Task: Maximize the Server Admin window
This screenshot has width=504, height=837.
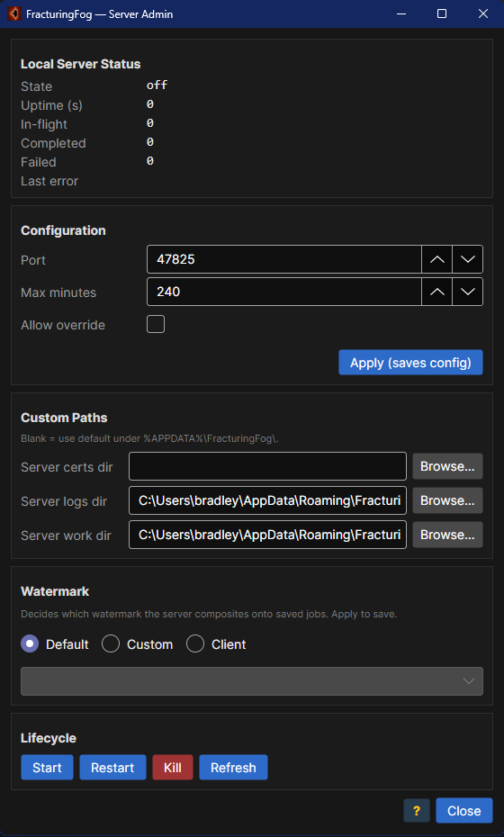Action: click(x=442, y=13)
